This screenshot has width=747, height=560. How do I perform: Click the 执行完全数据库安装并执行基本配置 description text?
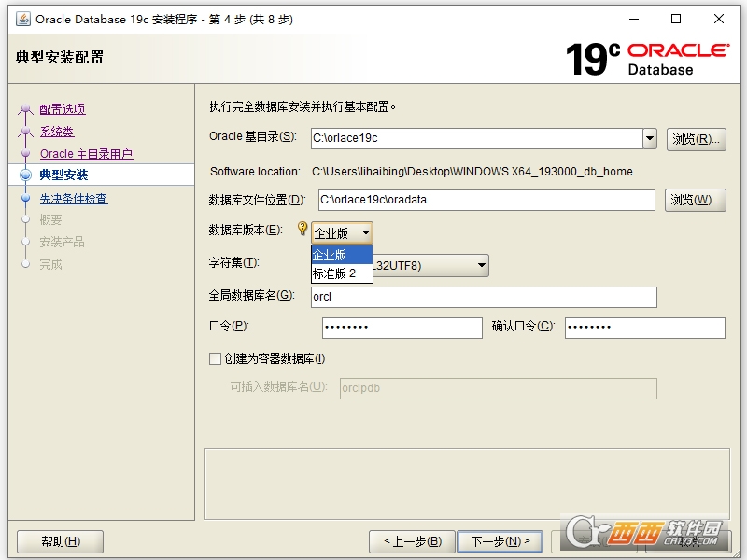tap(303, 106)
